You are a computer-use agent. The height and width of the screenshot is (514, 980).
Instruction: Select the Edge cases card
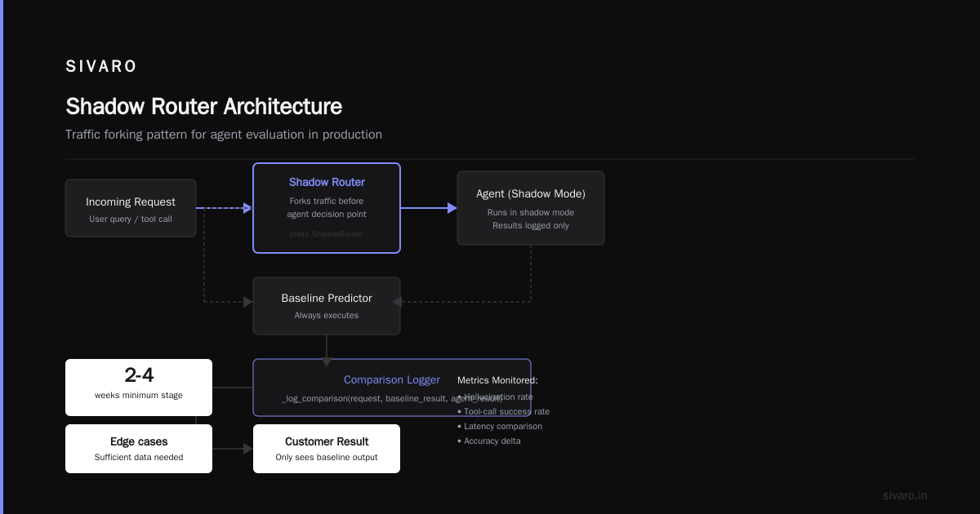click(139, 449)
